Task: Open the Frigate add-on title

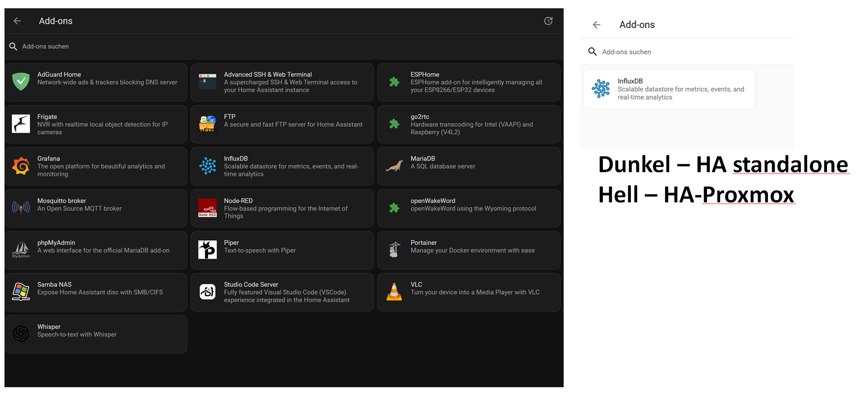Action: 47,116
